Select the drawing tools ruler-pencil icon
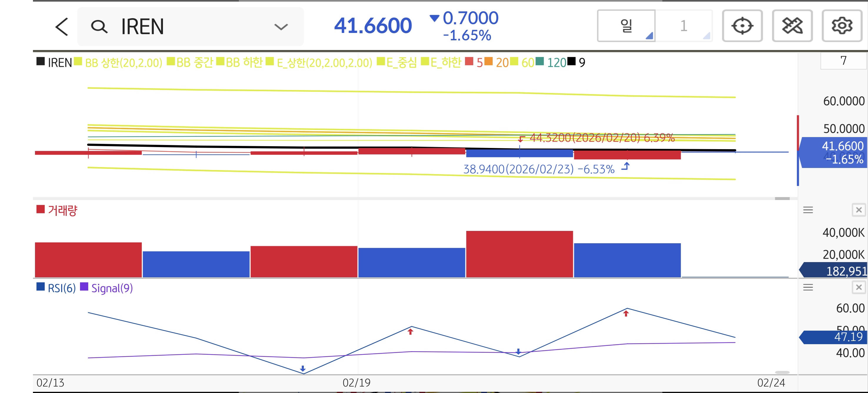Image resolution: width=868 pixels, height=393 pixels. click(x=792, y=26)
